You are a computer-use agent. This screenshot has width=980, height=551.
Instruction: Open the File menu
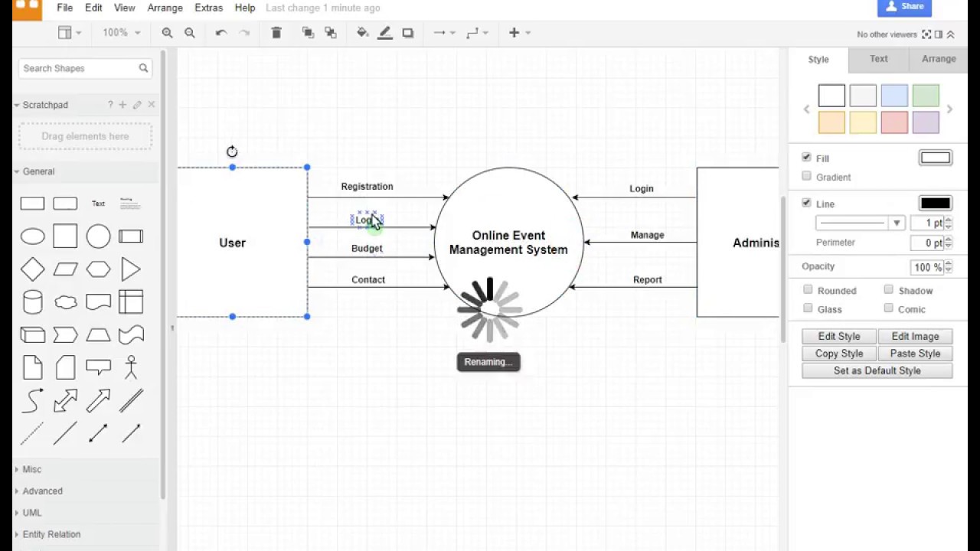[65, 8]
